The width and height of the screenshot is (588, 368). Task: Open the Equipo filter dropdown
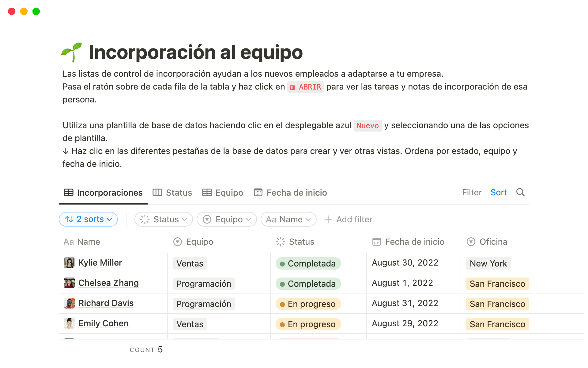[x=227, y=219]
